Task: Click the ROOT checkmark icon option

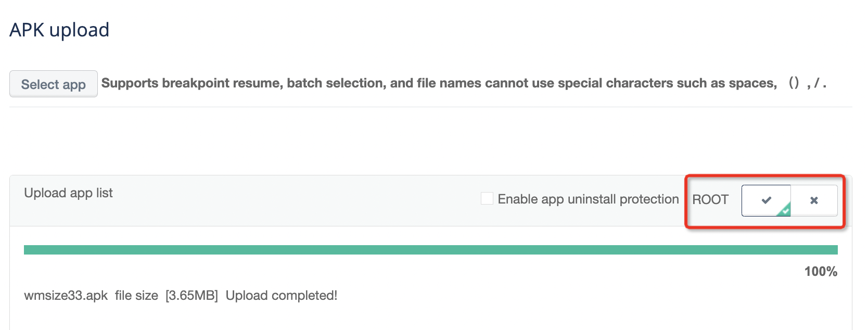Action: click(766, 200)
